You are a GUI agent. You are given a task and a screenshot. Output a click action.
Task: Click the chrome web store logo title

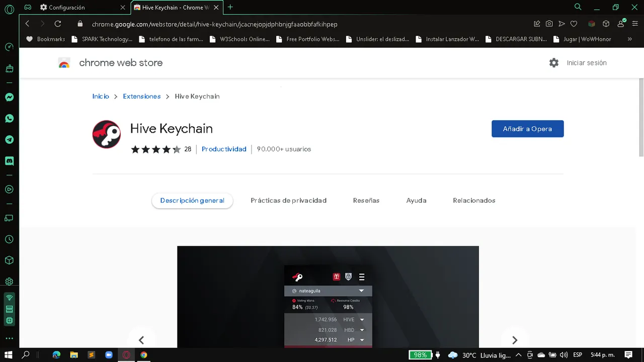pos(111,63)
